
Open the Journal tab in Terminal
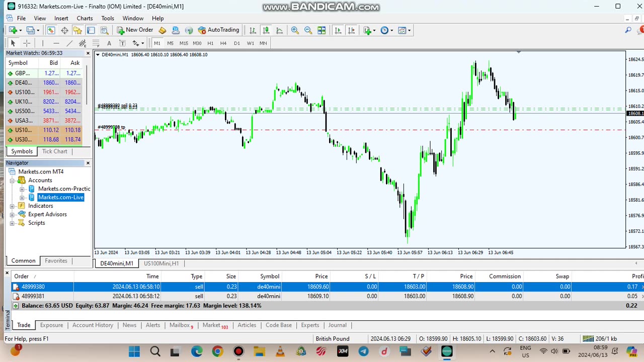(x=337, y=325)
